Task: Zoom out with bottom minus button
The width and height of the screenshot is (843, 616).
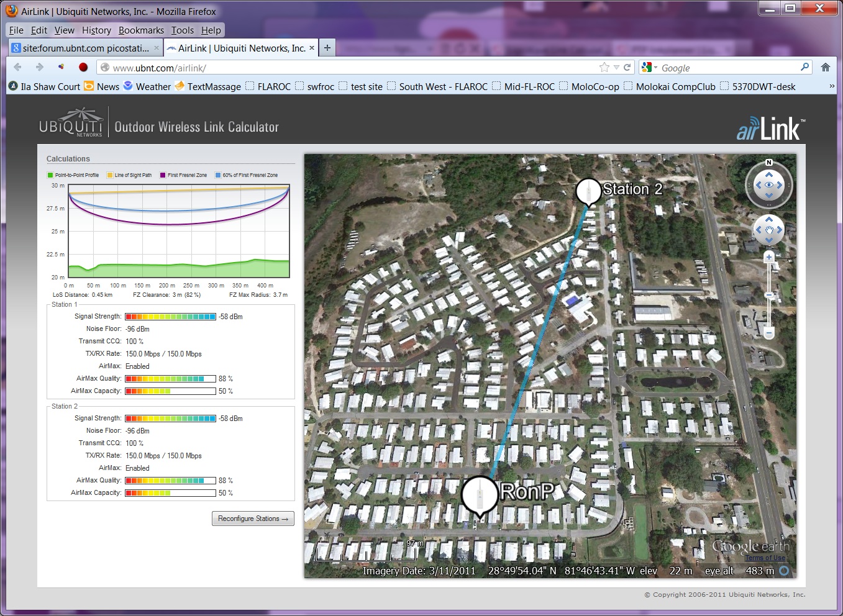Action: [769, 333]
